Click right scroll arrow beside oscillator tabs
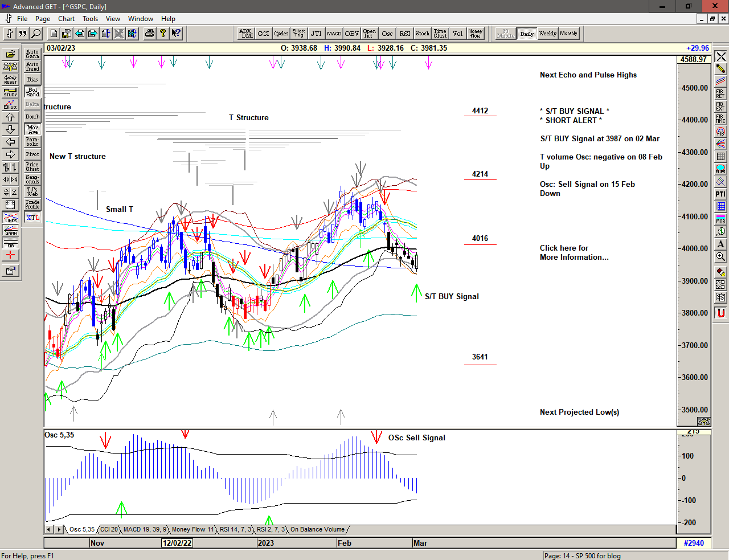The height and width of the screenshot is (560, 729). click(x=59, y=530)
